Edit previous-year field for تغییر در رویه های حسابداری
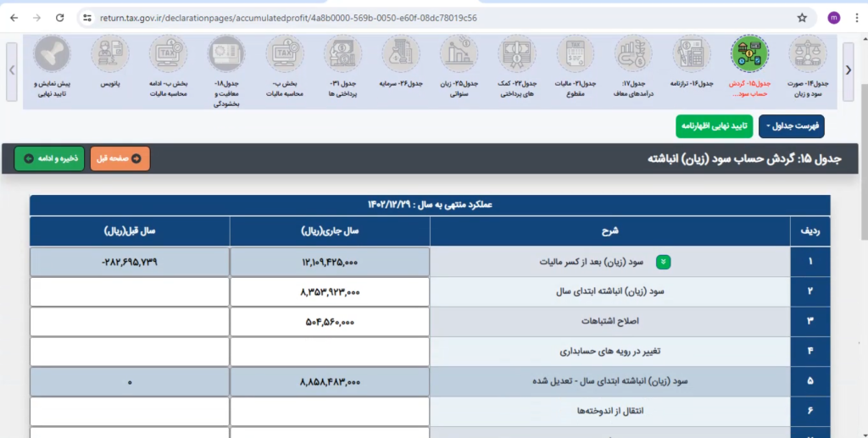The image size is (868, 438). coord(130,352)
